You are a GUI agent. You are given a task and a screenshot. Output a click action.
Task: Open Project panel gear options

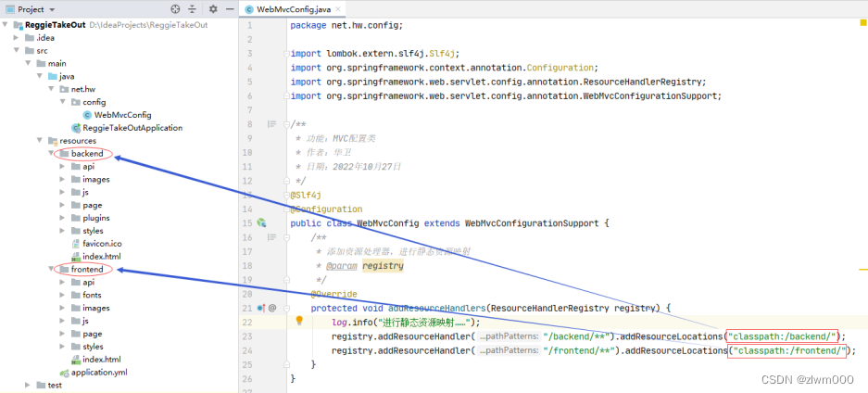(x=214, y=9)
